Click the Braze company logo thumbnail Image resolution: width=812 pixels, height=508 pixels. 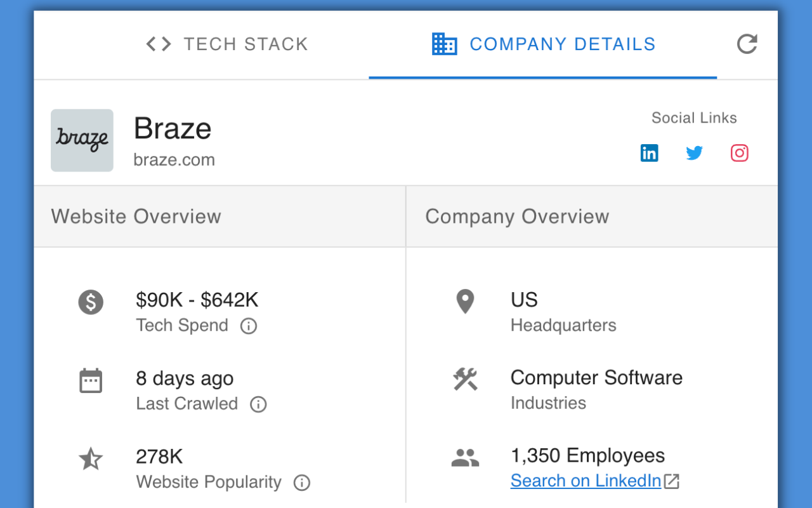[82, 140]
